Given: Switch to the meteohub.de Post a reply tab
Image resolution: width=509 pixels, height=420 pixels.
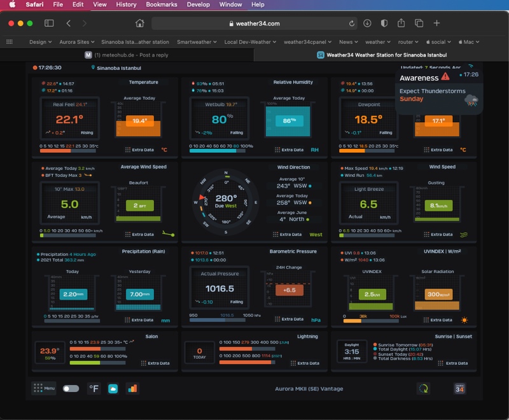Looking at the screenshot, I should pos(127,55).
